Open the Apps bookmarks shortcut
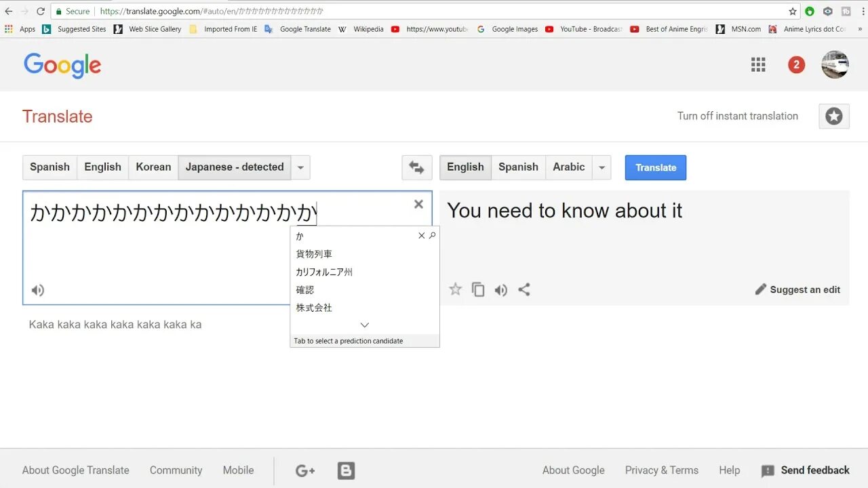Viewport: 868px width, 488px height. click(20, 29)
